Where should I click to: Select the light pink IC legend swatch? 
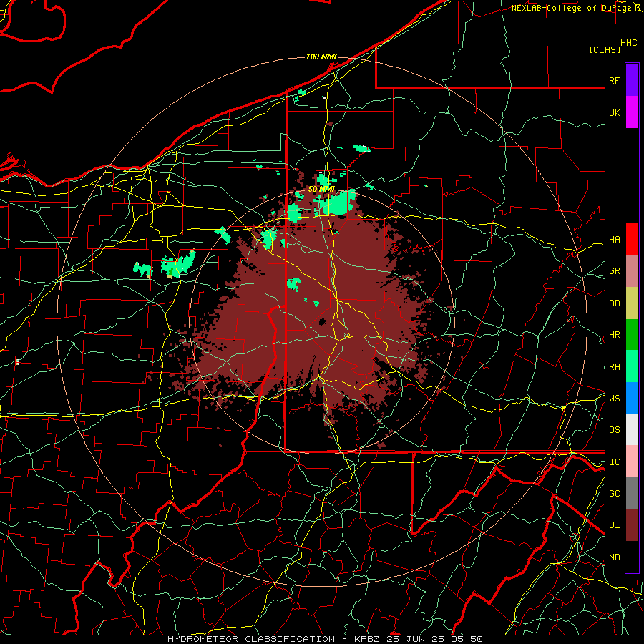point(632,462)
